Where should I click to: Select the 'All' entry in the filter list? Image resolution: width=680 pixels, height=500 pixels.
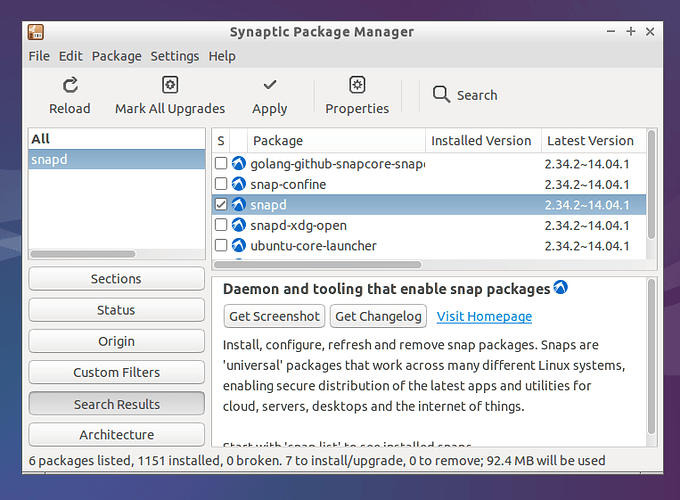coord(116,139)
